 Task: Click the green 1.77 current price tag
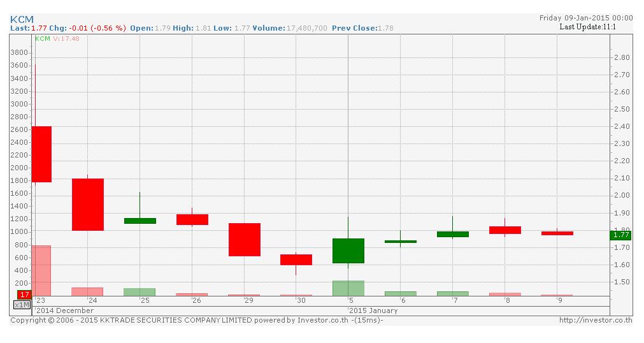(620, 235)
